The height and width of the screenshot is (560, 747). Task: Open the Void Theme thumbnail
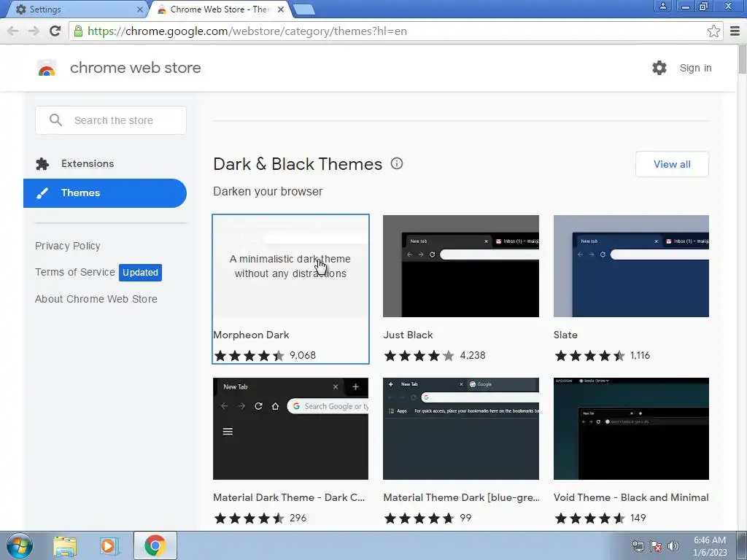pos(631,429)
